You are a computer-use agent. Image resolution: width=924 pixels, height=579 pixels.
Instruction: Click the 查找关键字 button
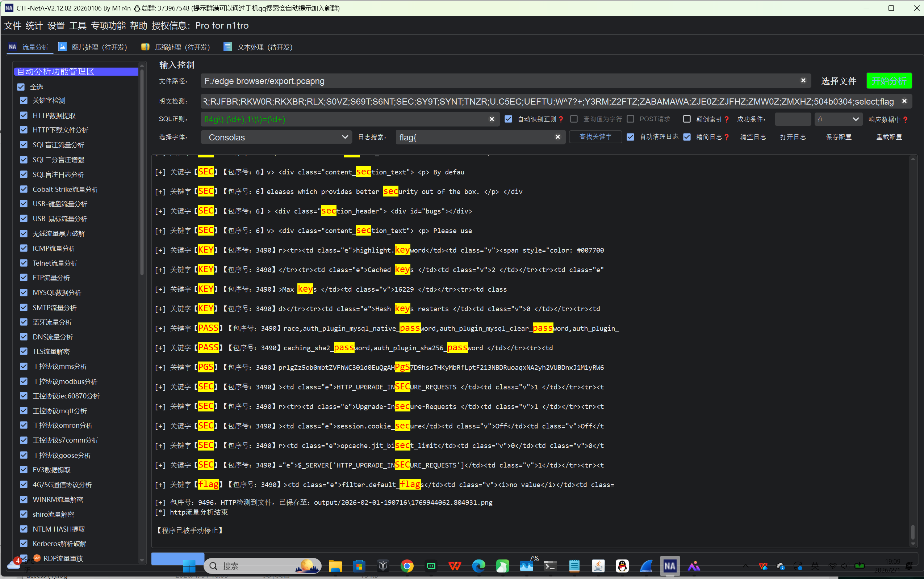(x=595, y=137)
